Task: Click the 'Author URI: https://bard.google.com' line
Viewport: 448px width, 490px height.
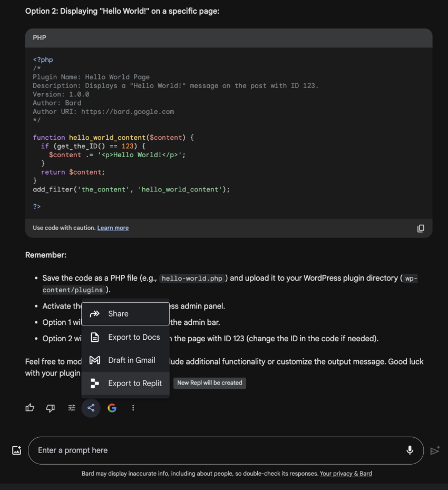Action: (x=103, y=112)
